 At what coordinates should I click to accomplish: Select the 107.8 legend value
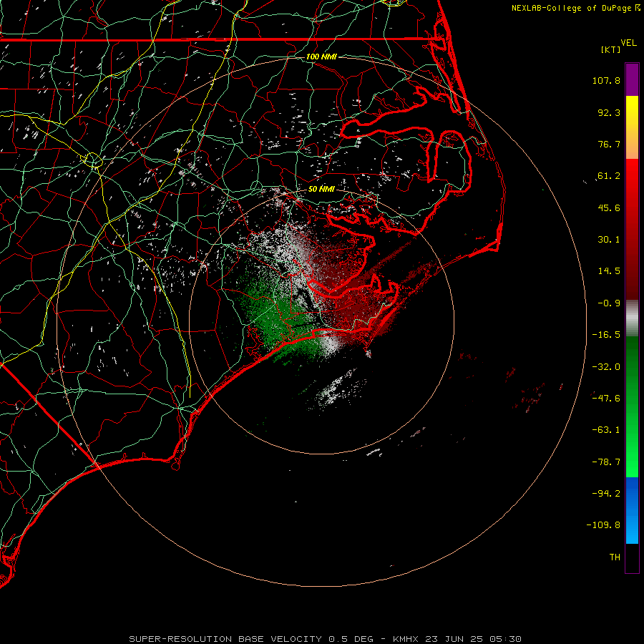coord(606,80)
